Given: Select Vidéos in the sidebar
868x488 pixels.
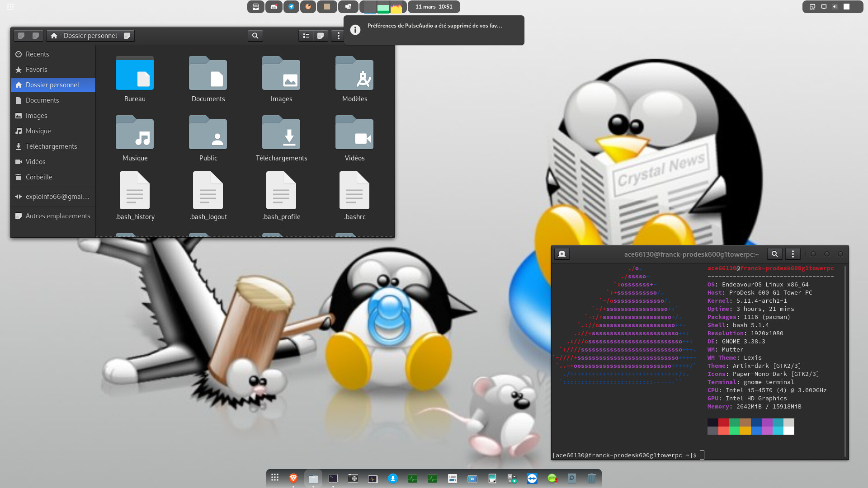Looking at the screenshot, I should coord(53,162).
